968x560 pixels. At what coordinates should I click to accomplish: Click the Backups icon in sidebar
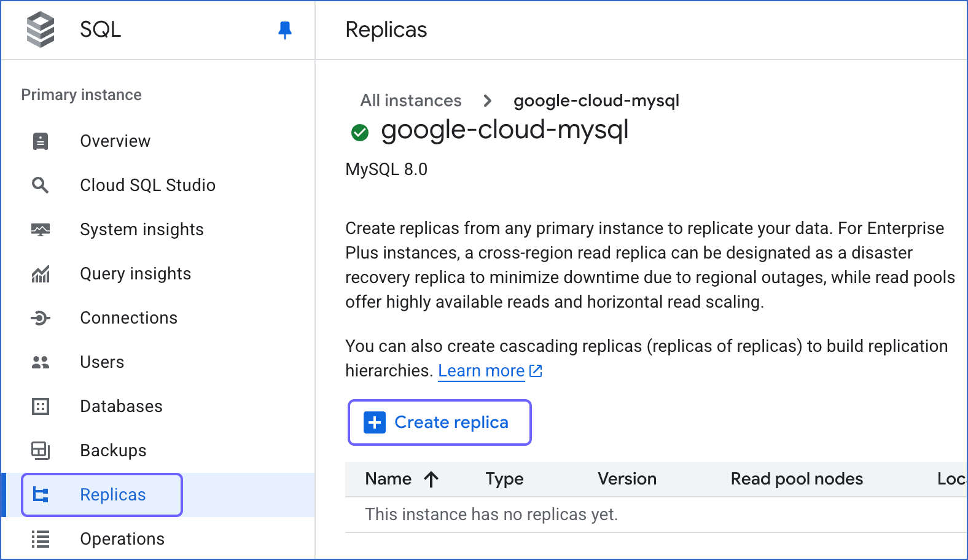click(x=41, y=451)
